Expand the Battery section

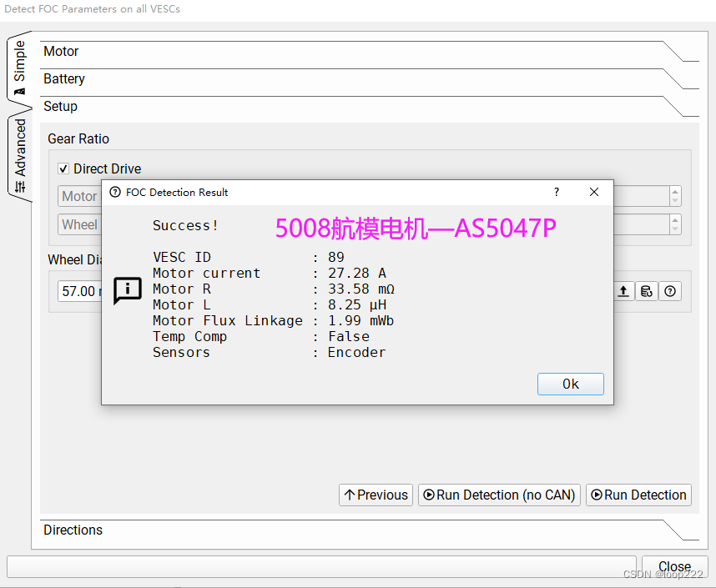tap(369, 78)
